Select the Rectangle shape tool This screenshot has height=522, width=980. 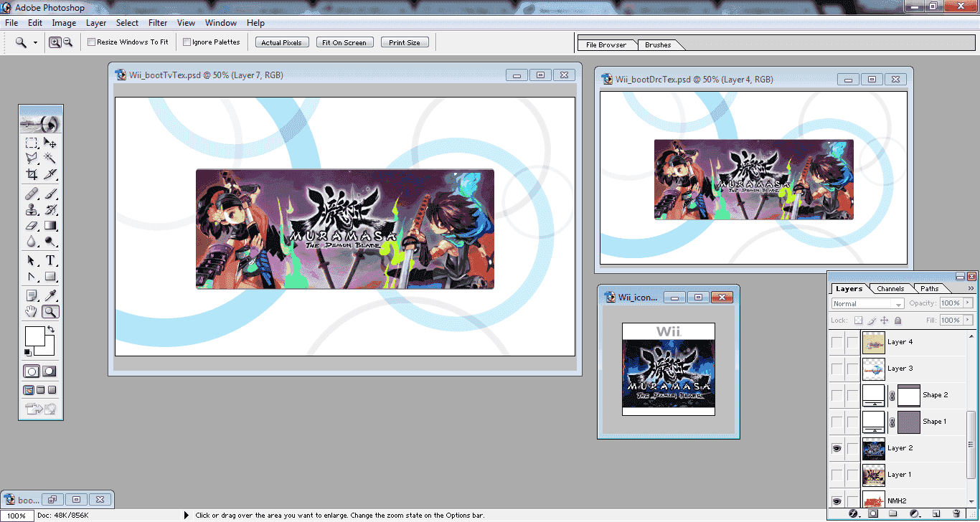pos(50,276)
